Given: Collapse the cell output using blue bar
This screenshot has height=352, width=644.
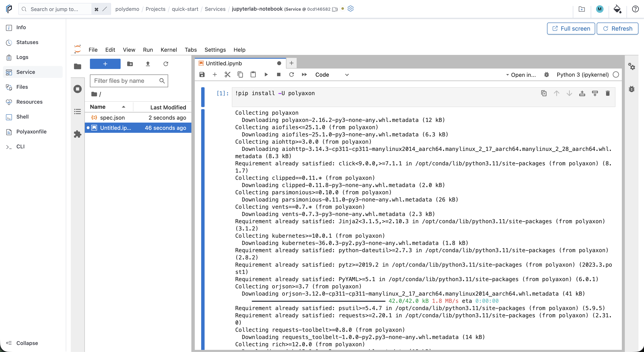Looking at the screenshot, I should tap(203, 229).
